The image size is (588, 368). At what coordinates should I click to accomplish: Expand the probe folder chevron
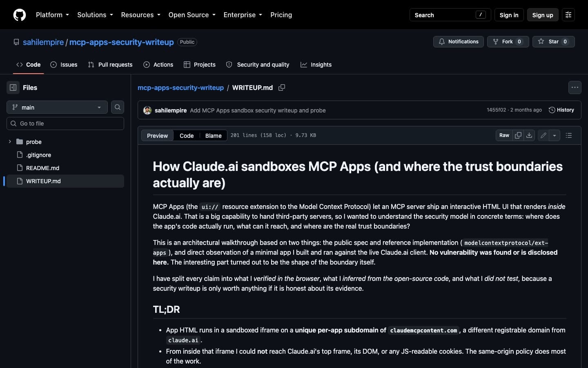(x=10, y=141)
